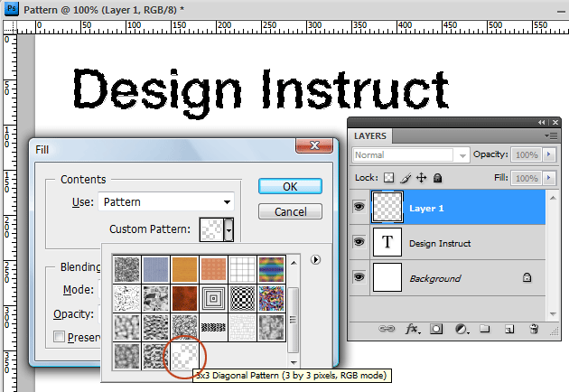This screenshot has width=569, height=392.
Task: Lock image pixels brush icon
Action: 406,178
